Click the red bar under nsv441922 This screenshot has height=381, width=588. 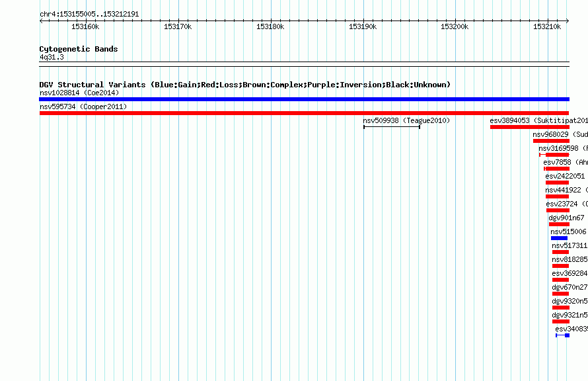click(557, 196)
